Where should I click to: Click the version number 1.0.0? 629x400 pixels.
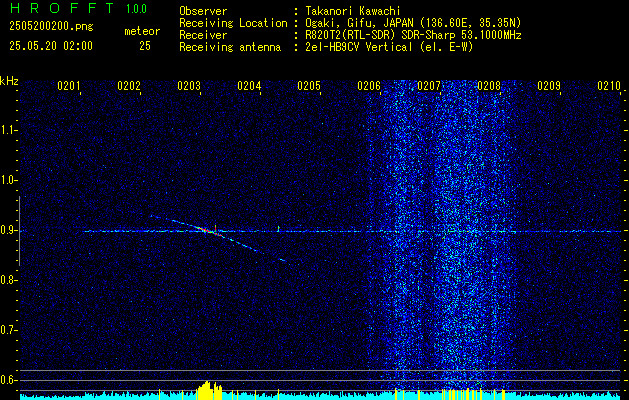(x=136, y=9)
